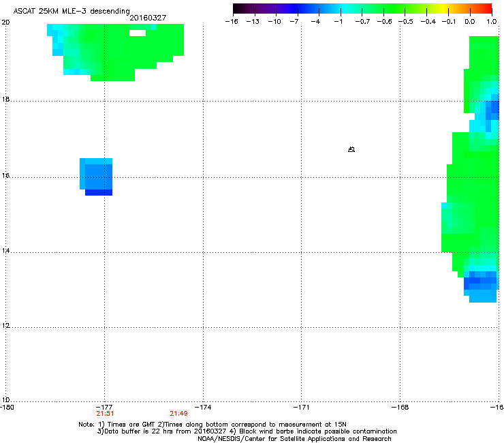Image resolution: width=504 pixels, height=443 pixels.
Task: Click the small island outline marker on the map
Action: tap(351, 149)
